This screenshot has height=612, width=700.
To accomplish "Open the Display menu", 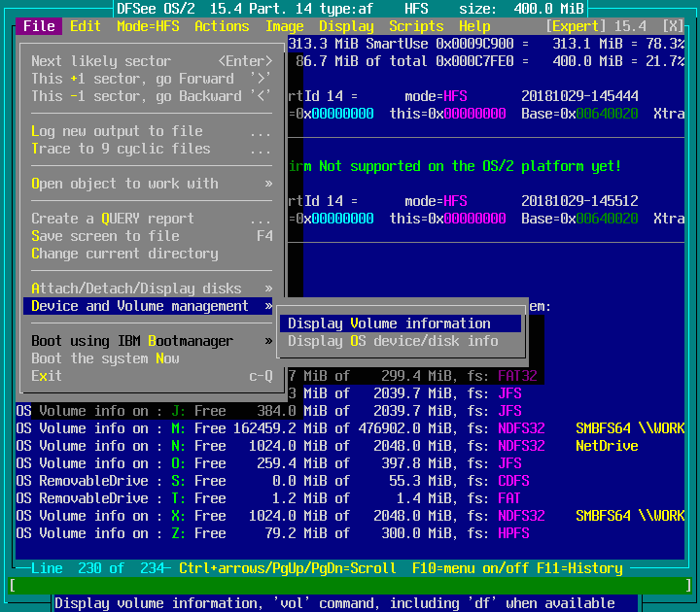I will pyautogui.click(x=345, y=26).
